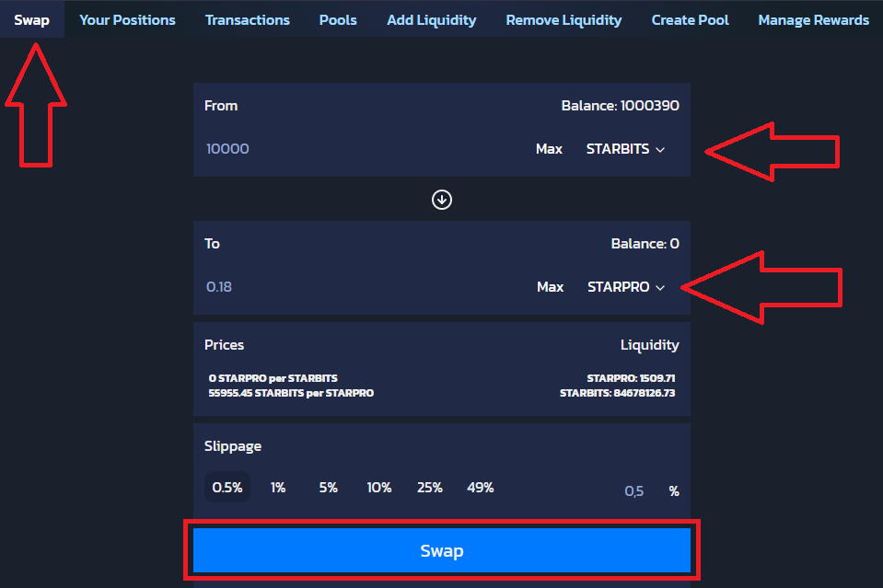883x588 pixels.
Task: Click the Liquidity heading
Action: coord(649,344)
